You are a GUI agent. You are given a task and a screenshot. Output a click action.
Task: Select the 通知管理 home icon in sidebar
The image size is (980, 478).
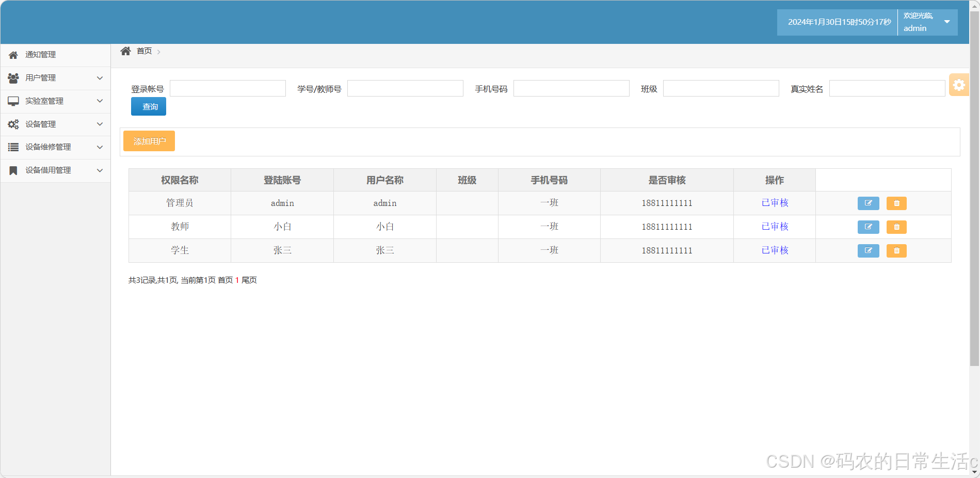pos(13,55)
